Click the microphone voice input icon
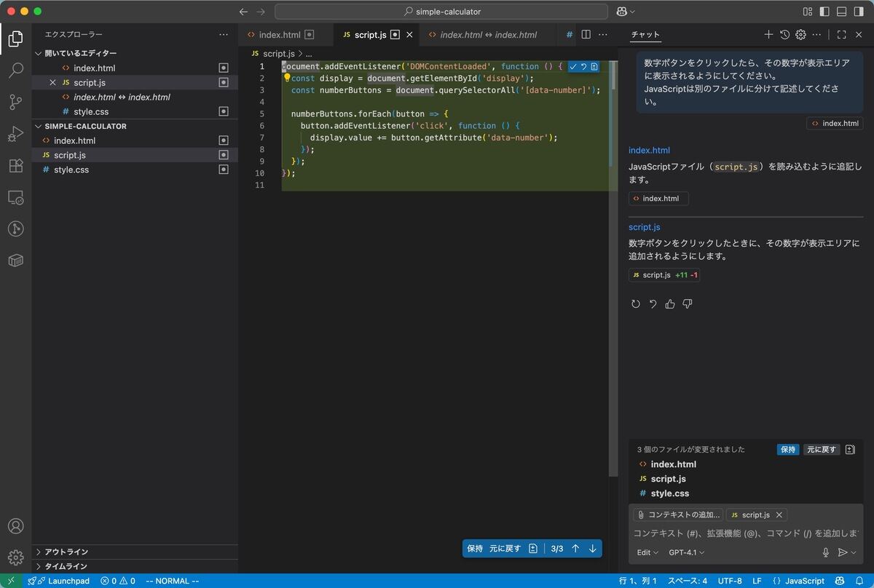The image size is (874, 588). pyautogui.click(x=825, y=552)
